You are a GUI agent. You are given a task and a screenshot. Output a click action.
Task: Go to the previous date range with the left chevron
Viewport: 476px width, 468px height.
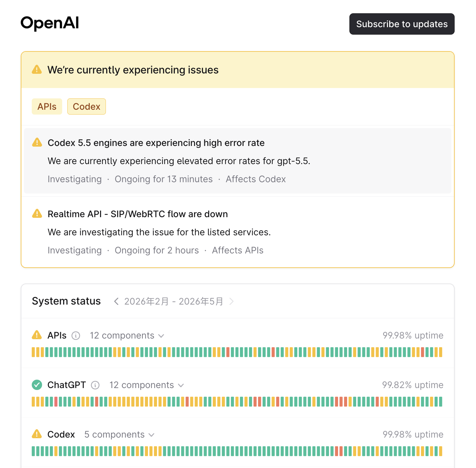[116, 301]
